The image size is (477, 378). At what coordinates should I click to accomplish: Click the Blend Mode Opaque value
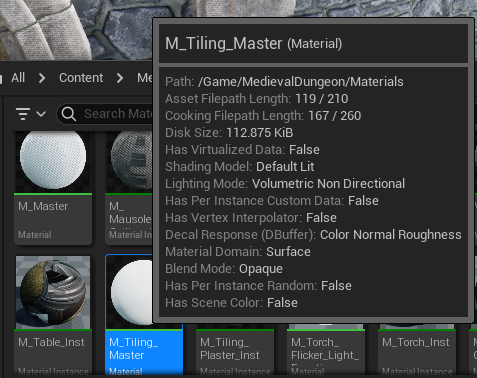(x=261, y=269)
